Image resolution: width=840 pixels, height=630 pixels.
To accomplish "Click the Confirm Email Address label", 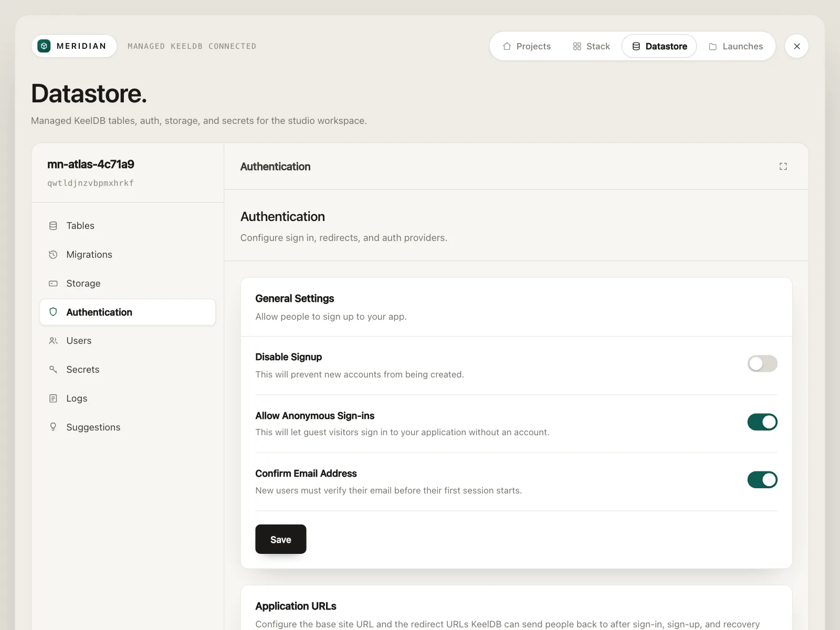I will coord(306,474).
